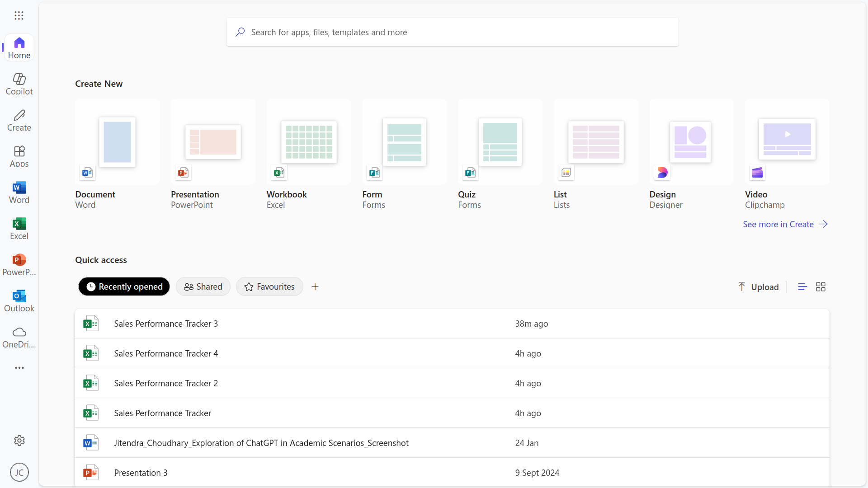Open the JC account menu
Image resolution: width=868 pixels, height=488 pixels.
pos(19,472)
